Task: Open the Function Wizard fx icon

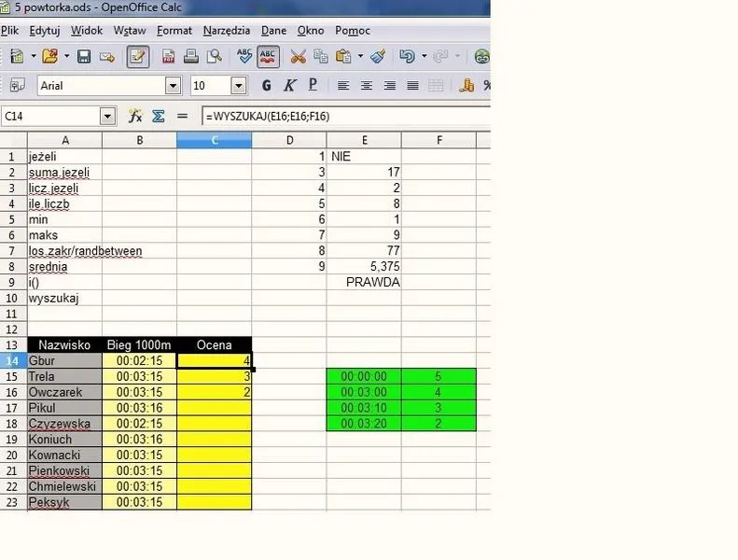Action: (135, 116)
